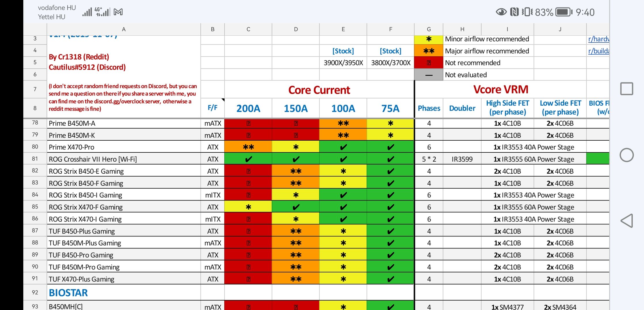Click the "Core Current" heading cell

coord(319,90)
